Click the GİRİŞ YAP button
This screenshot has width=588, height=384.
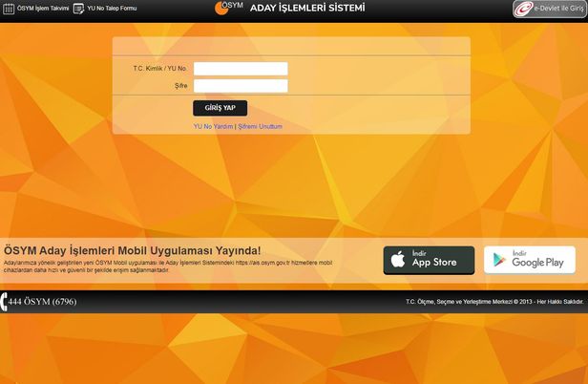(x=220, y=108)
